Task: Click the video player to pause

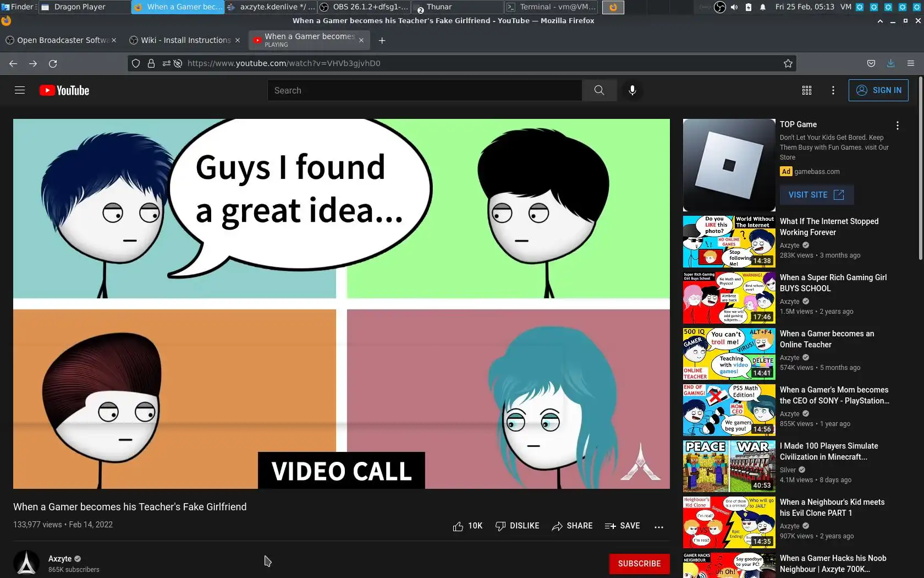Action: pos(342,304)
